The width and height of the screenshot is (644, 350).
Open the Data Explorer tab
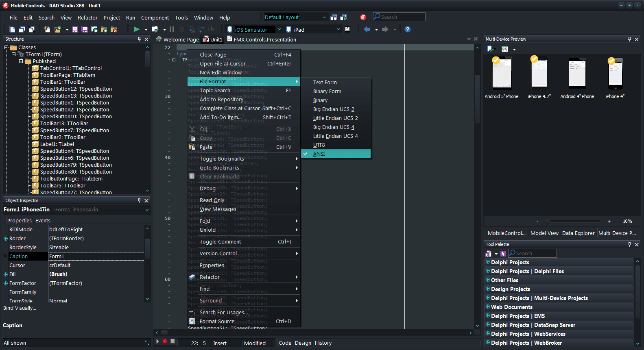coord(578,233)
